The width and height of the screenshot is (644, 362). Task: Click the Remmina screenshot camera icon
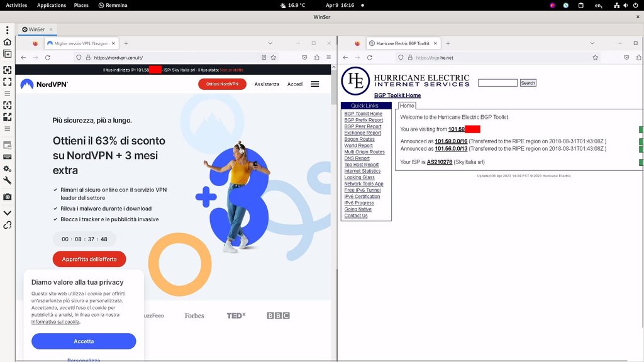pyautogui.click(x=8, y=197)
